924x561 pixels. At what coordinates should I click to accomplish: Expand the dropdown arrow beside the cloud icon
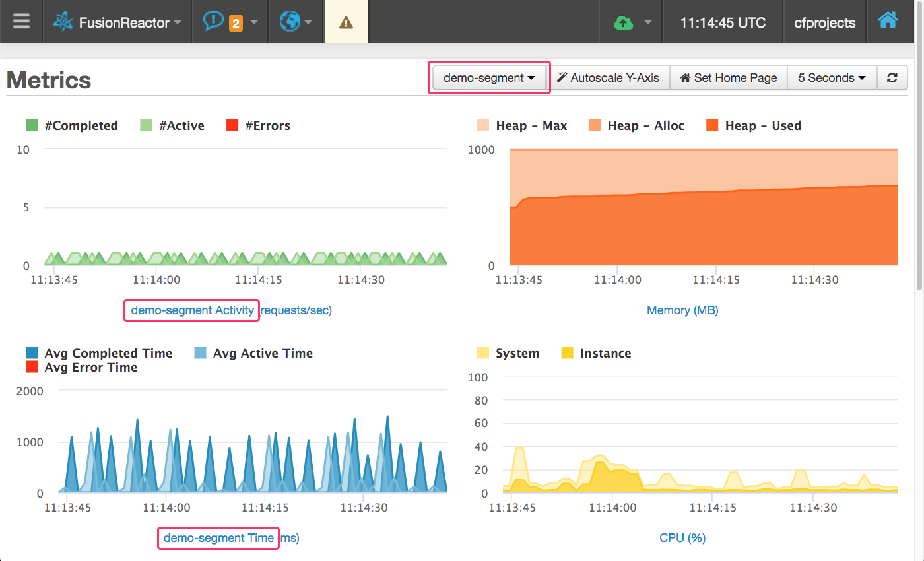tap(648, 22)
